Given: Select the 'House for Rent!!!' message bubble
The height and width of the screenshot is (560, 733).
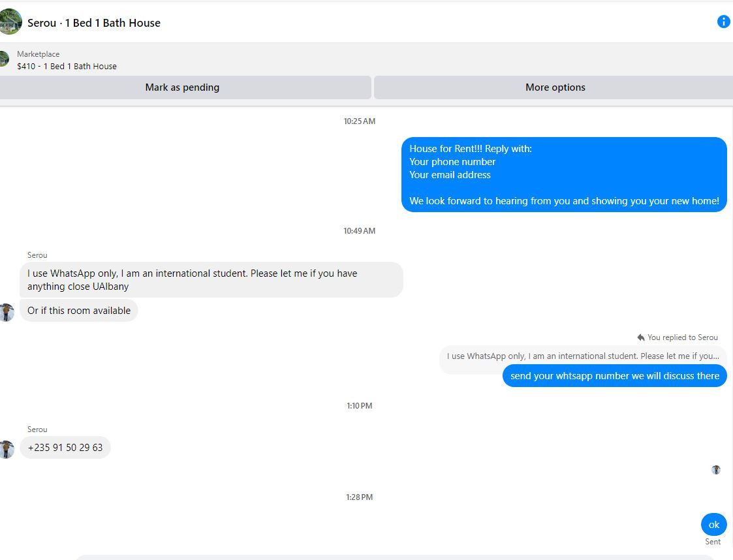Looking at the screenshot, I should (x=564, y=174).
